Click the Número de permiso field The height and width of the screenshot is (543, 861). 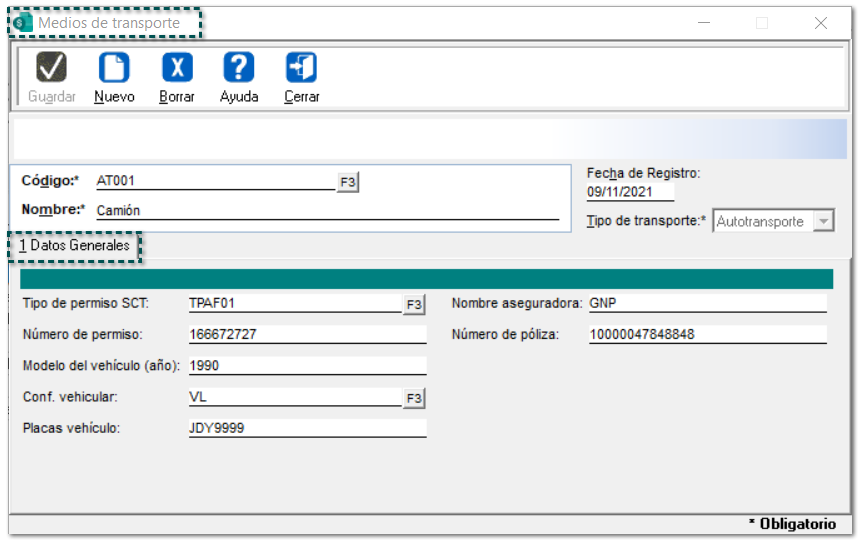pos(306,335)
